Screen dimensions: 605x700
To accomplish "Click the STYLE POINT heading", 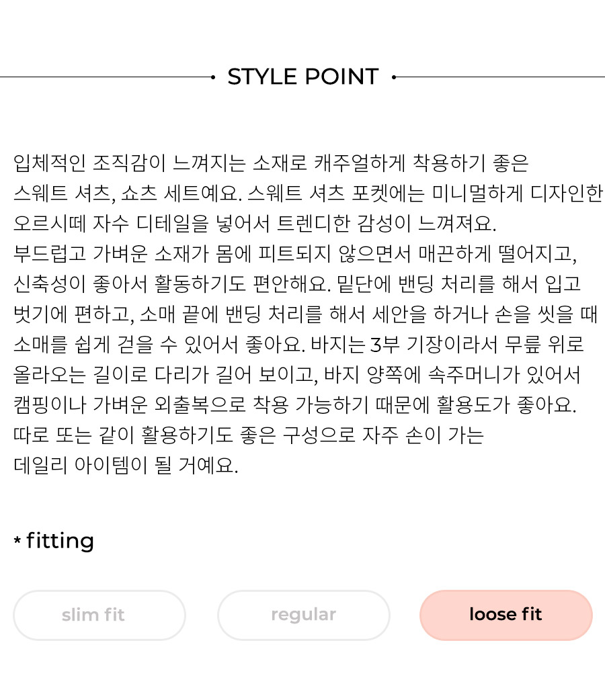I will coord(303,77).
